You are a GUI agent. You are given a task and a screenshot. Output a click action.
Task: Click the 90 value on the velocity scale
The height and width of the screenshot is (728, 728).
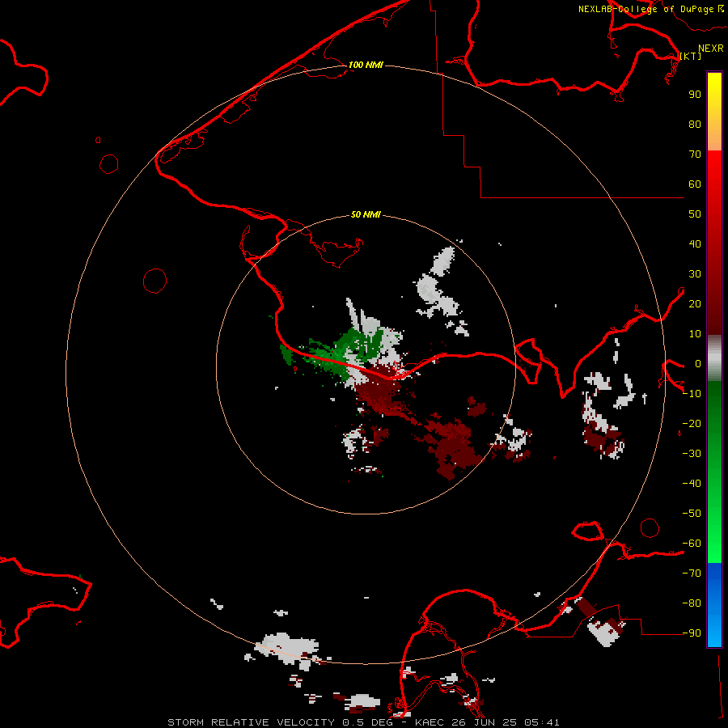click(695, 95)
